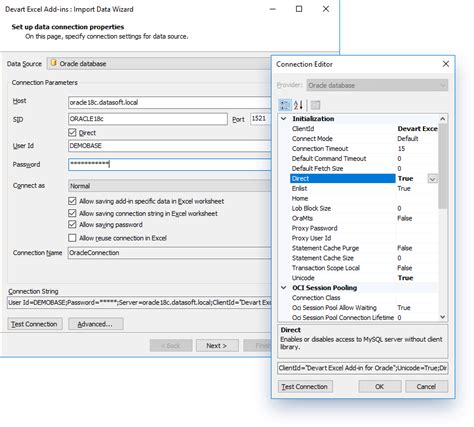This screenshot has width=474, height=427.
Task: Select the Proxy User Id property
Action: (x=364, y=238)
